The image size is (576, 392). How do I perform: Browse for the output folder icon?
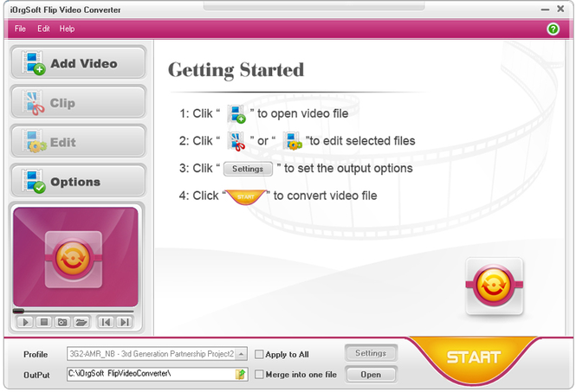pos(240,374)
